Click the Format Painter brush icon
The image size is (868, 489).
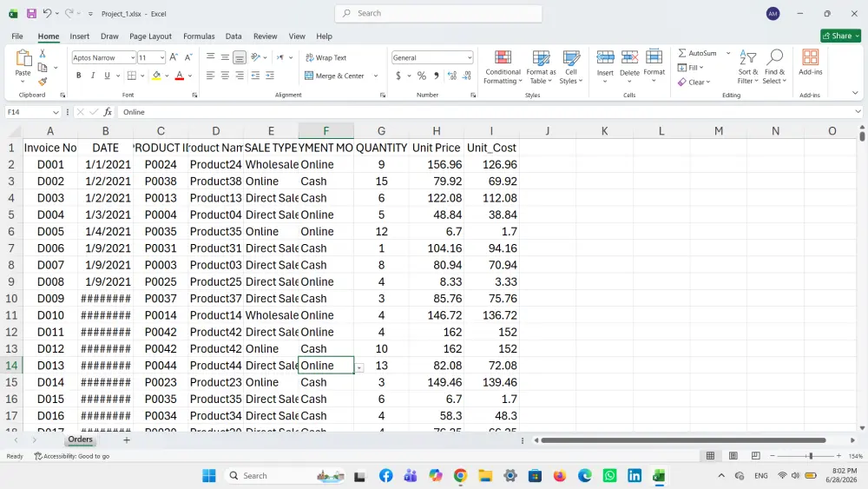pyautogui.click(x=42, y=82)
